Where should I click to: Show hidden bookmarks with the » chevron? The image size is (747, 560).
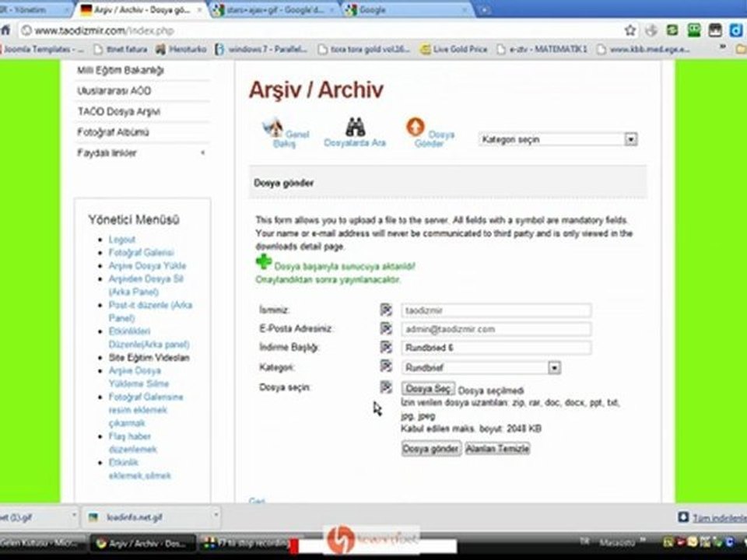tap(723, 47)
